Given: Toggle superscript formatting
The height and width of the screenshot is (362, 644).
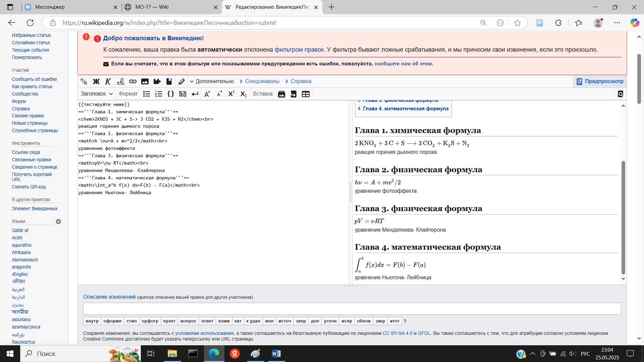Looking at the screenshot, I should click(231, 94).
